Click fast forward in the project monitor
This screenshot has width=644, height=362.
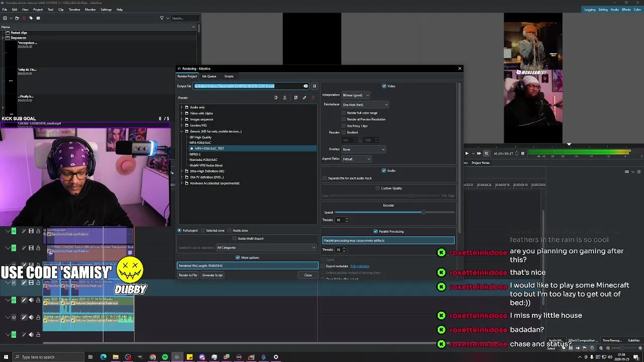pyautogui.click(x=479, y=153)
